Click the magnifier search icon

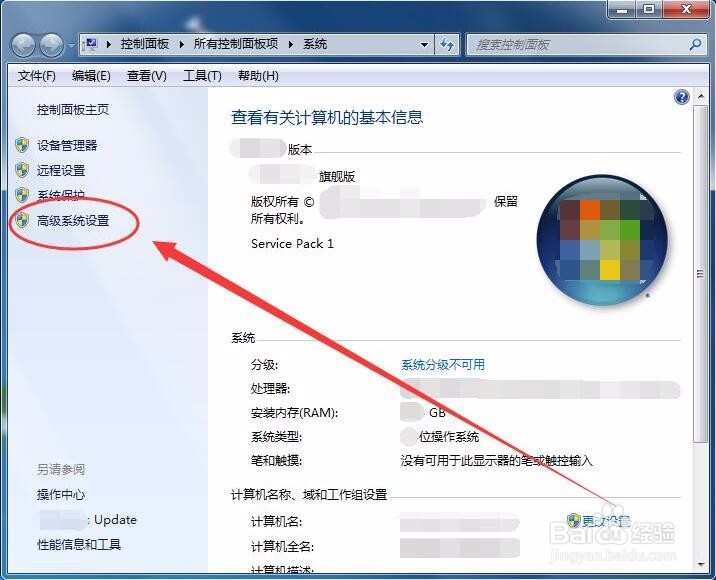point(695,44)
